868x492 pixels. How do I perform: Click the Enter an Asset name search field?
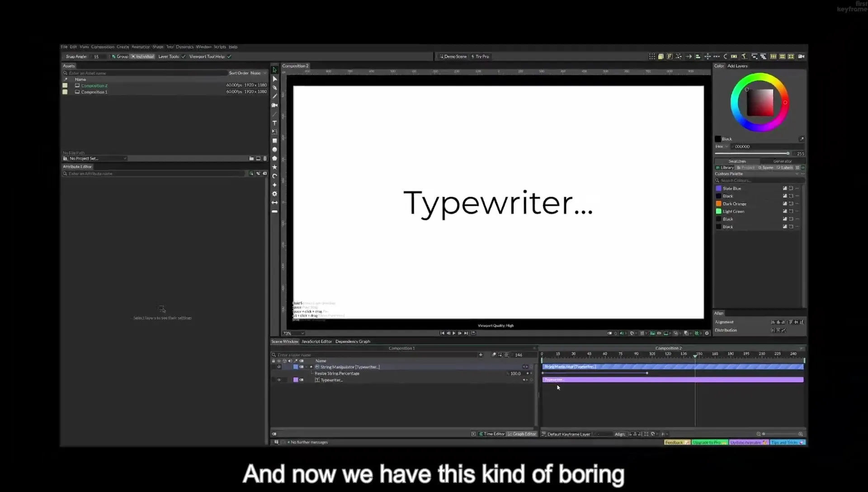(145, 73)
